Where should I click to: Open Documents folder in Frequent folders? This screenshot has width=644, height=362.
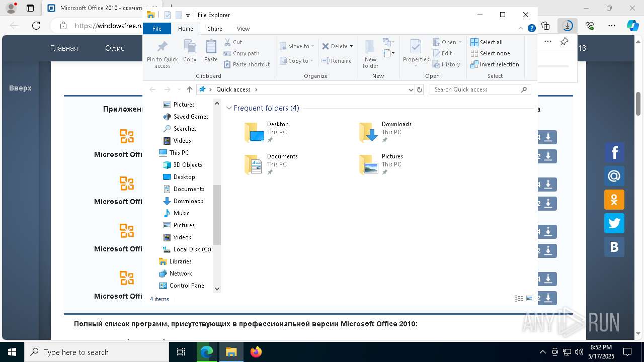(271, 164)
